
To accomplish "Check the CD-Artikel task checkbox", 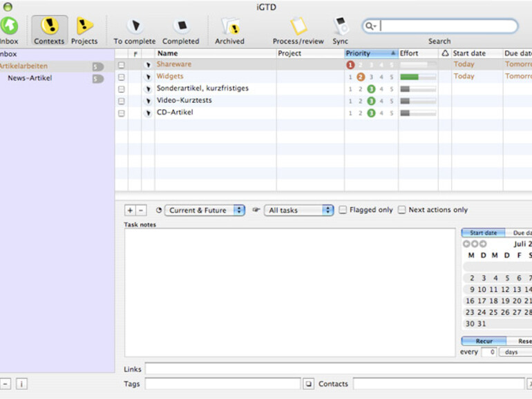I will click(x=122, y=113).
